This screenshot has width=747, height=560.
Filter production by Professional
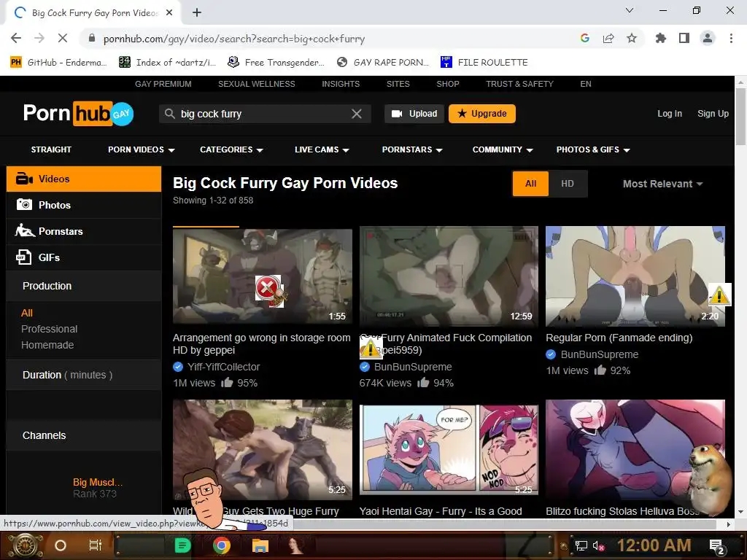[49, 329]
